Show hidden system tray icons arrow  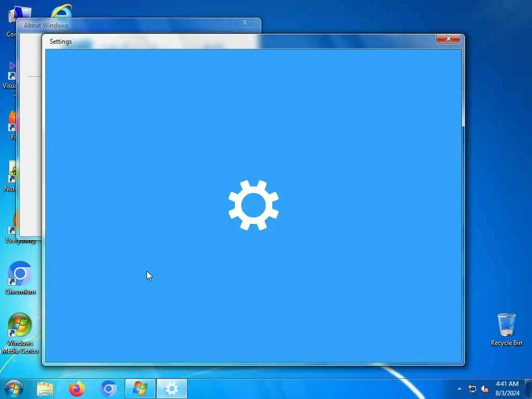pyautogui.click(x=459, y=389)
